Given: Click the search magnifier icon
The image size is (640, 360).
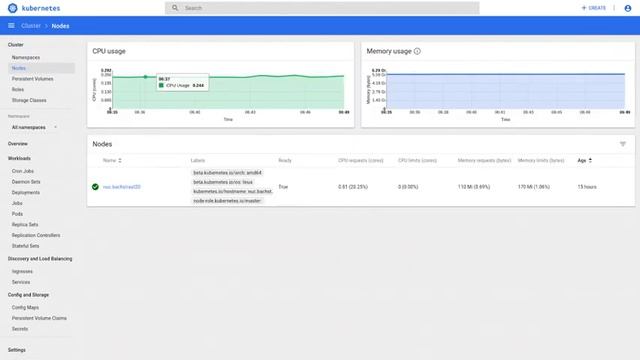Looking at the screenshot, I should coord(175,8).
